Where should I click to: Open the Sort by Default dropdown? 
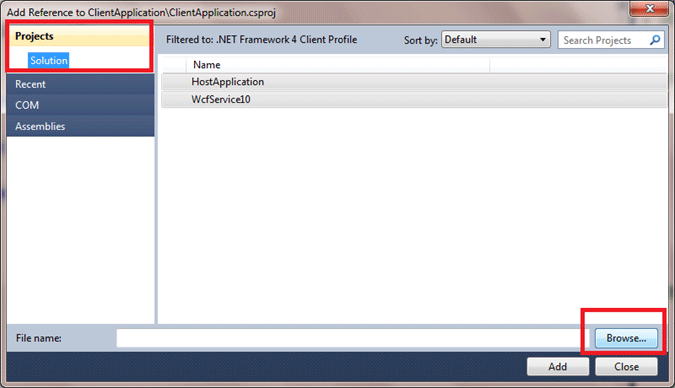pyautogui.click(x=495, y=40)
